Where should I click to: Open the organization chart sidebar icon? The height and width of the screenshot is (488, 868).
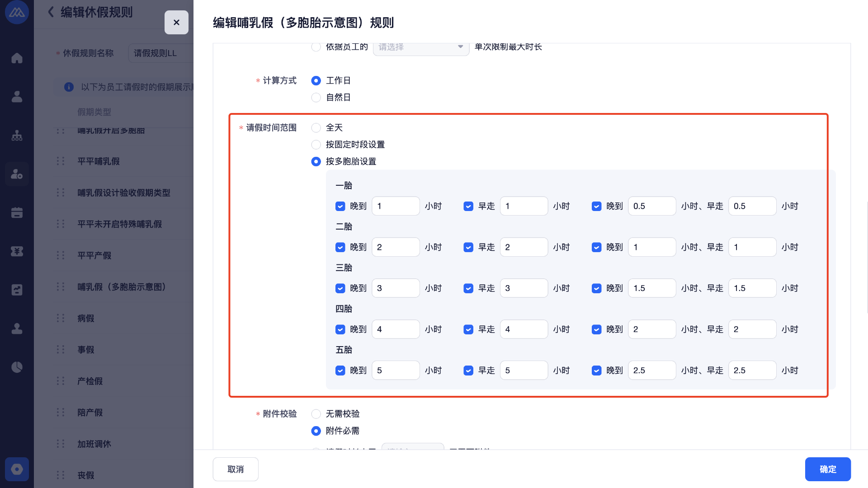click(17, 136)
